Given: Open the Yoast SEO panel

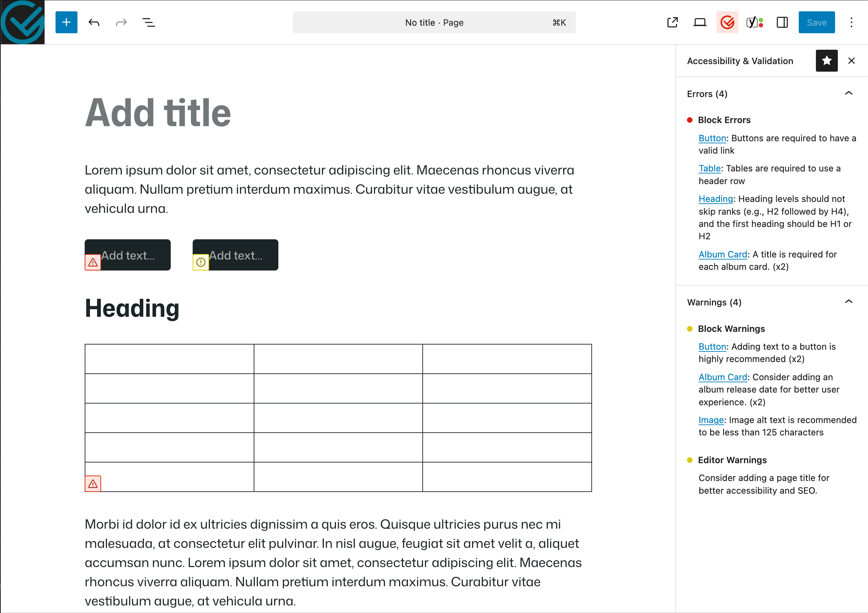Looking at the screenshot, I should (x=755, y=22).
